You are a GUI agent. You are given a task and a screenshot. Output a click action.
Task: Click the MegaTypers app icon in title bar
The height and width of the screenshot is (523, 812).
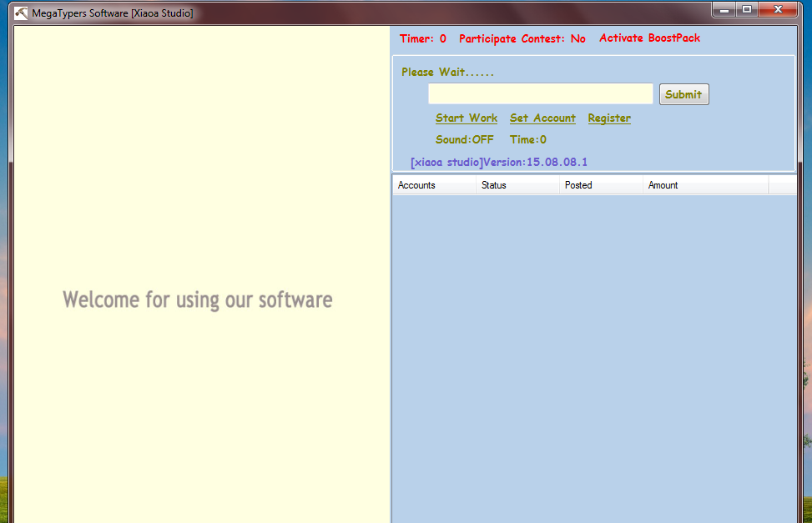coord(21,13)
